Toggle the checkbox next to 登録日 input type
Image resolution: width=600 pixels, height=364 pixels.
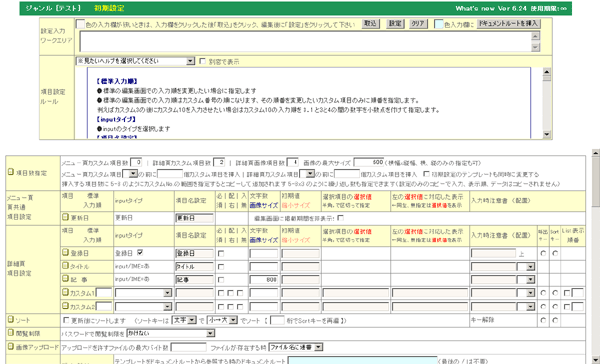(140, 253)
